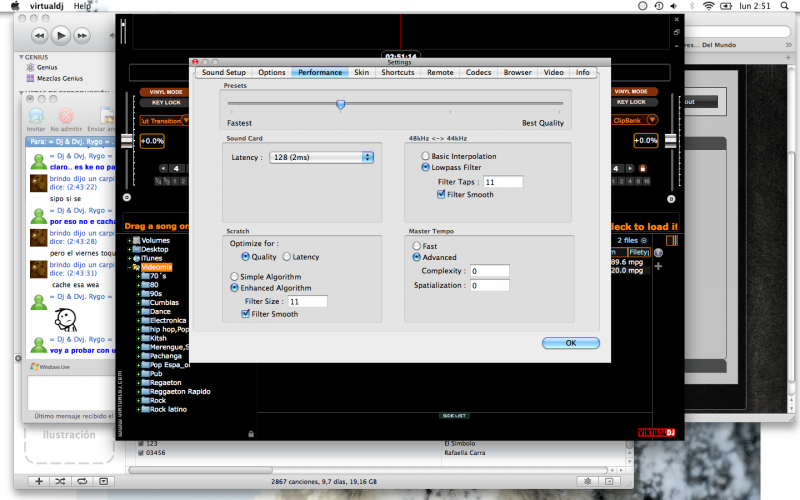Collapse the Videomix folder

click(x=130, y=267)
